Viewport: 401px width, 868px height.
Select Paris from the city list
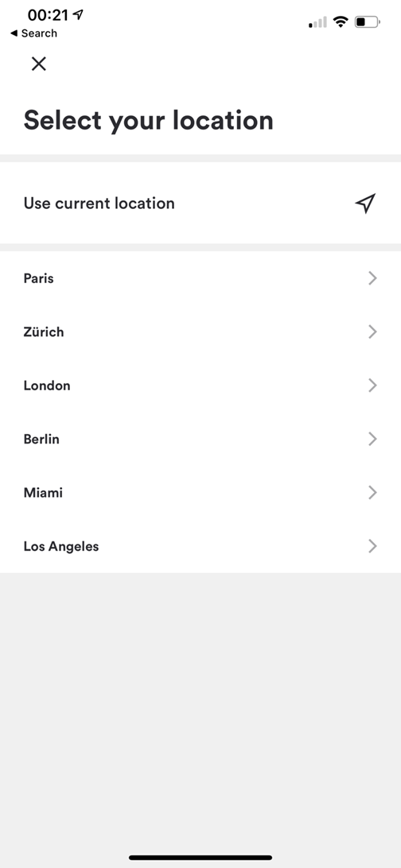click(x=200, y=278)
